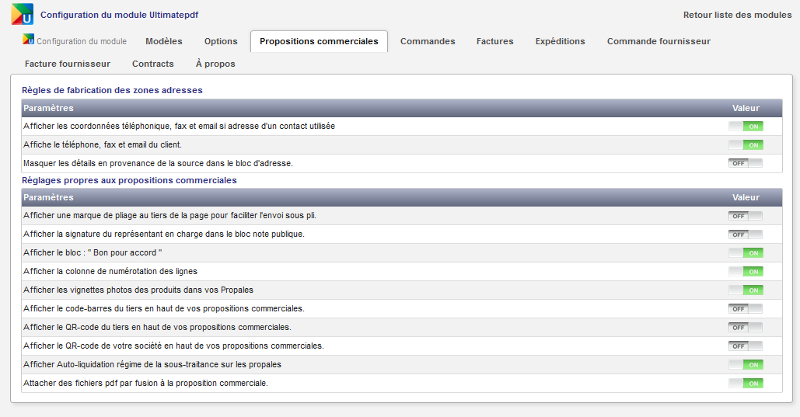
Task: Disable showing contact phone, fax and email
Action: [745, 126]
